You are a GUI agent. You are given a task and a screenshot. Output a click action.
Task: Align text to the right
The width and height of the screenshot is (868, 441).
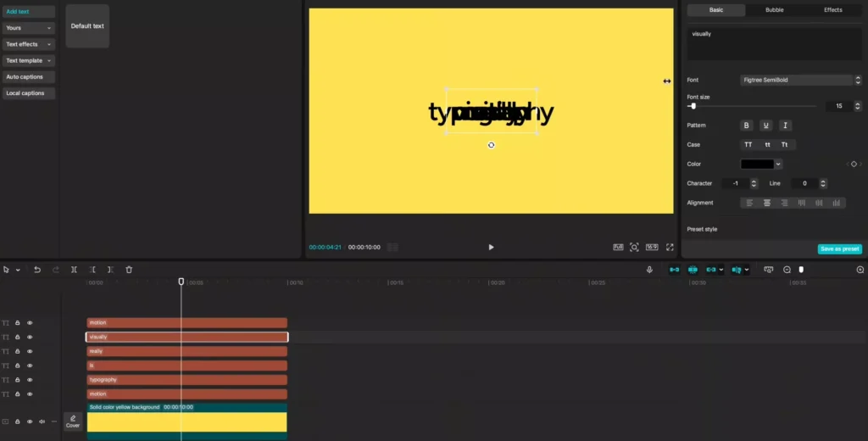point(784,203)
